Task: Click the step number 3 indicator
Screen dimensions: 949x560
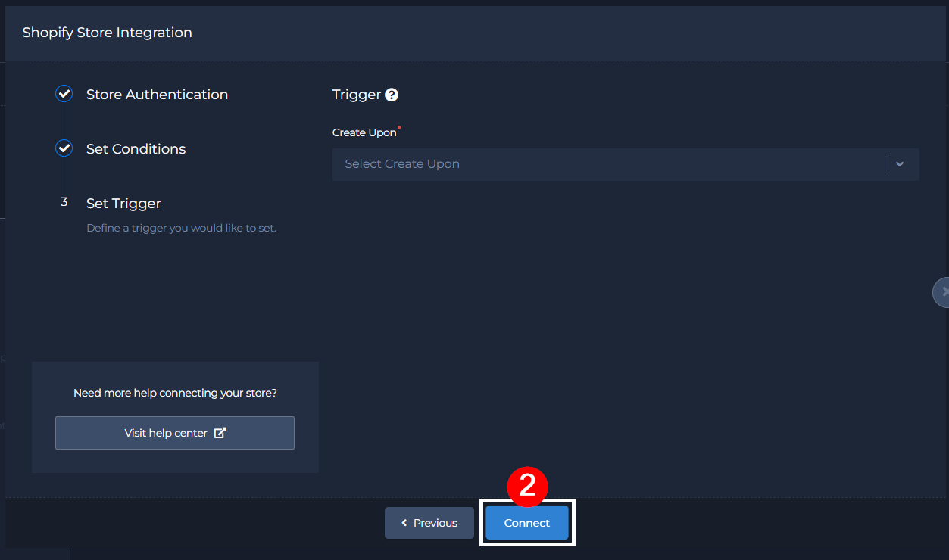Action: [x=64, y=202]
